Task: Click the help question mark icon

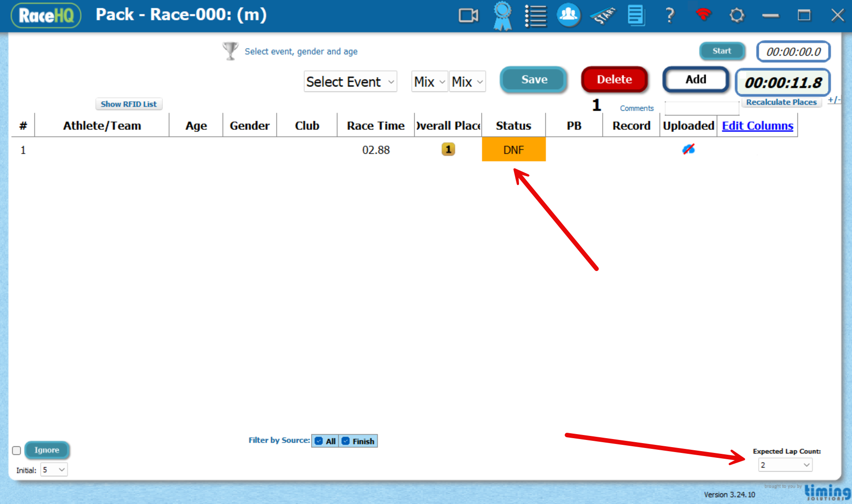Action: 669,15
